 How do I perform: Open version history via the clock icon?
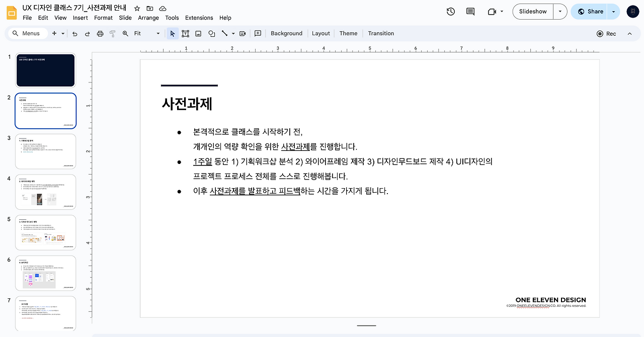pos(450,11)
